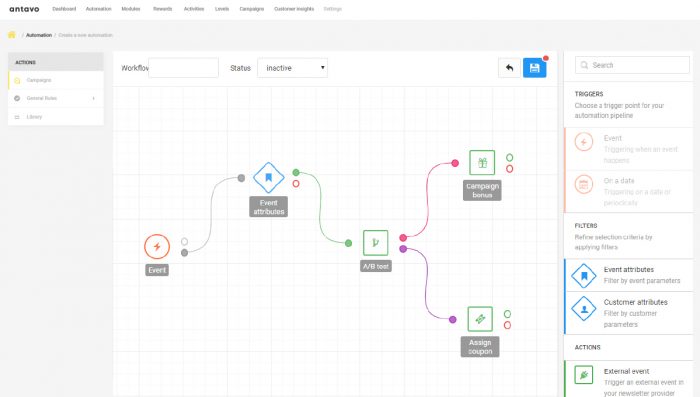Click the Customer attributes icon in Filters palette
Screen dimensions: 700x397
point(584,309)
